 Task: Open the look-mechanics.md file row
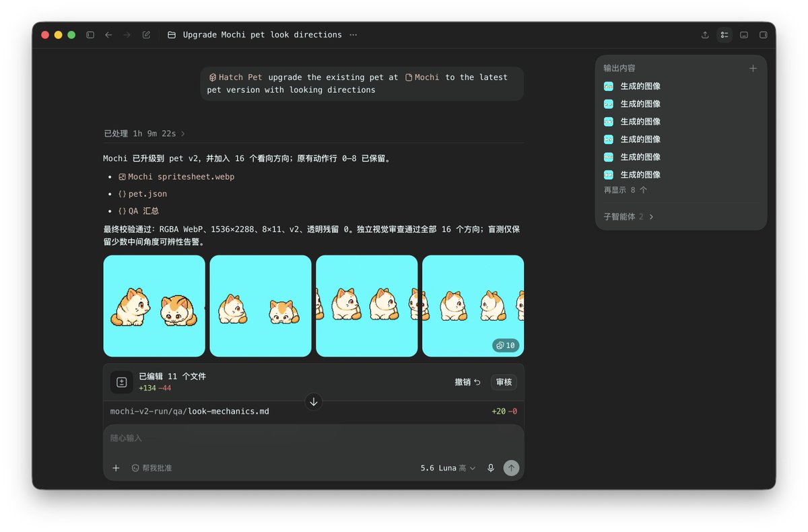click(x=314, y=411)
